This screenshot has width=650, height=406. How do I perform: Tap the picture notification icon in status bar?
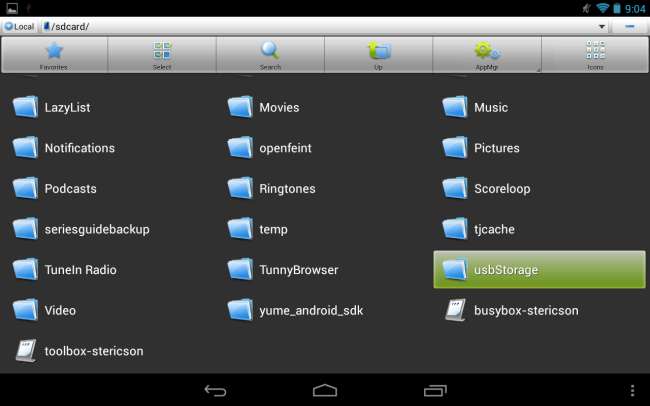[12, 8]
